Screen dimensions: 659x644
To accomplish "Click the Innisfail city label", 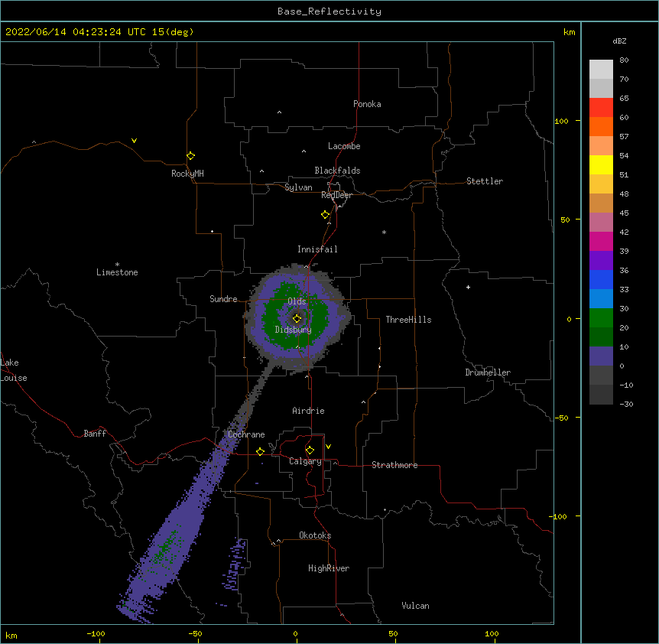I will coord(317,249).
